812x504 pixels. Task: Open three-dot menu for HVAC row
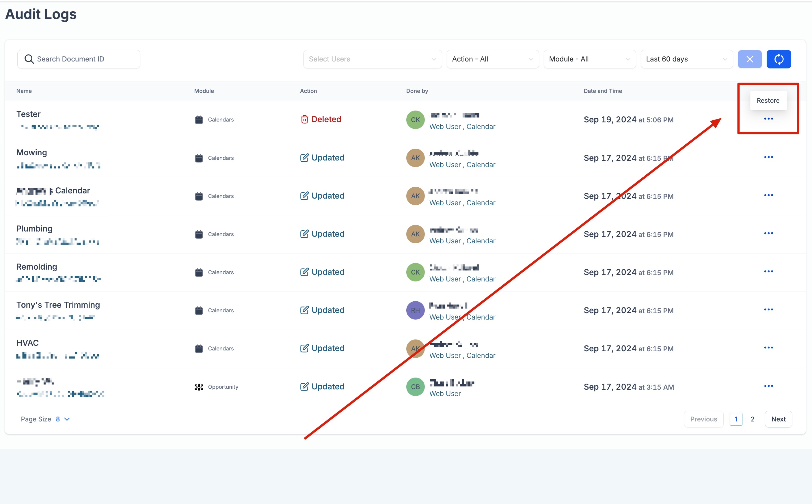[768, 348]
